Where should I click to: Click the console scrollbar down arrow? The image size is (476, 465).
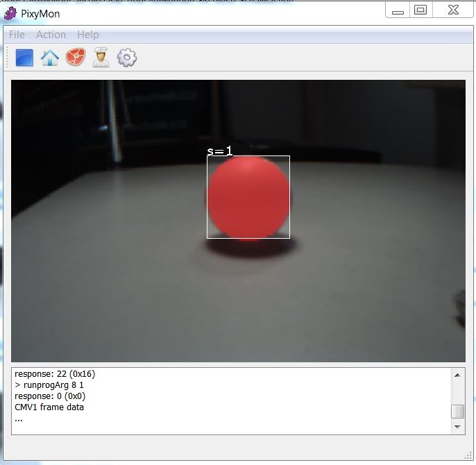tap(457, 427)
